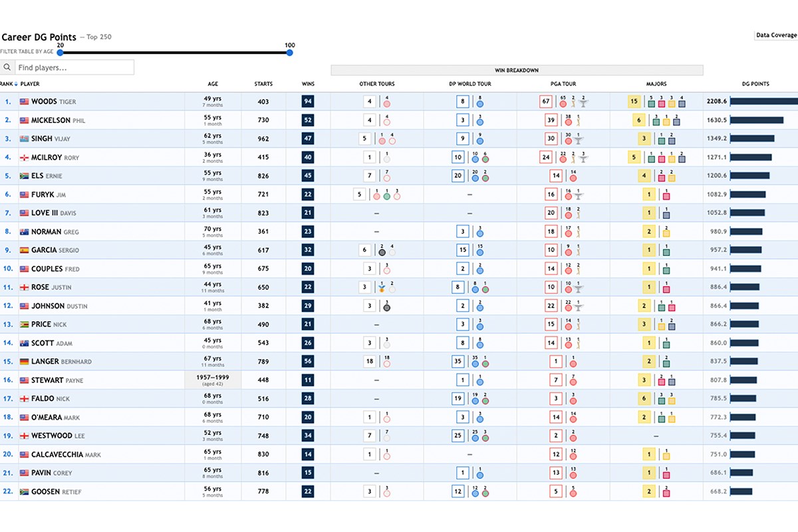Click Mickelson's 1630.5 DG points value
The width and height of the screenshot is (798, 532).
click(x=717, y=120)
